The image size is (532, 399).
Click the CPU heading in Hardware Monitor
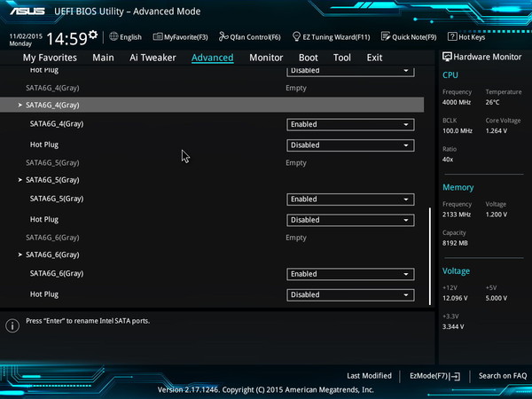(x=450, y=75)
